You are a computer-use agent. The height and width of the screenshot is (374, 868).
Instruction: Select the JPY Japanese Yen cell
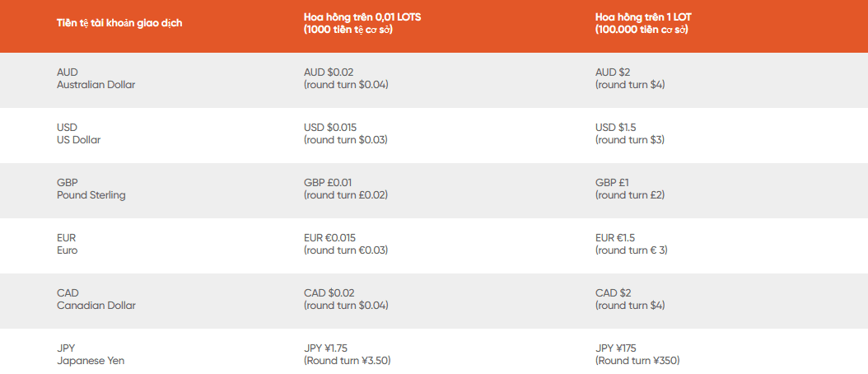[x=91, y=354]
